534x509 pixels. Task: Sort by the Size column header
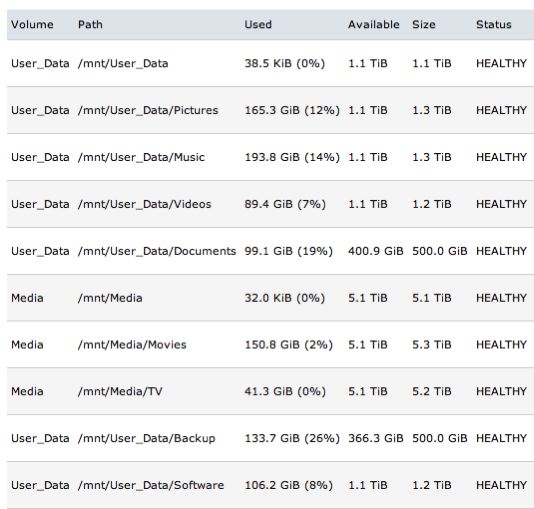point(424,25)
